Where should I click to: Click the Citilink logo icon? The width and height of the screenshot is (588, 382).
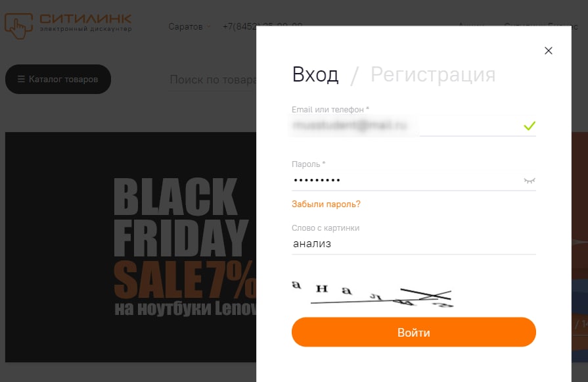pyautogui.click(x=19, y=26)
